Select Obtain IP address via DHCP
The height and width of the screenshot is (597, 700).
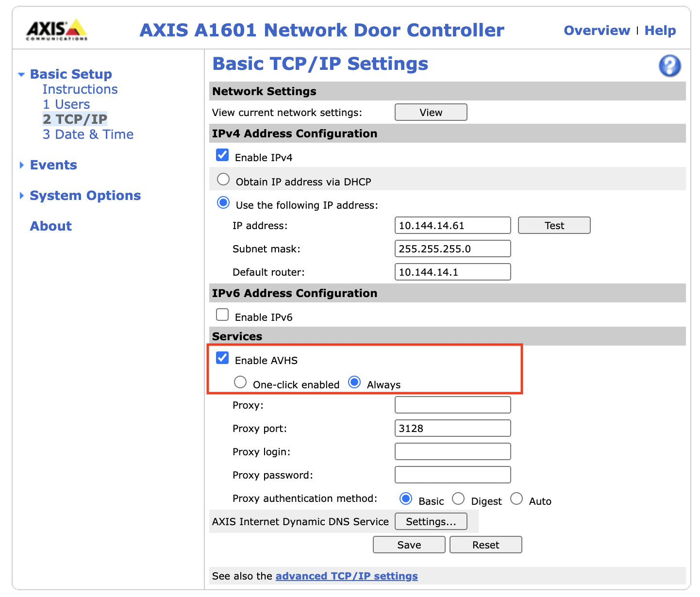[x=223, y=180]
